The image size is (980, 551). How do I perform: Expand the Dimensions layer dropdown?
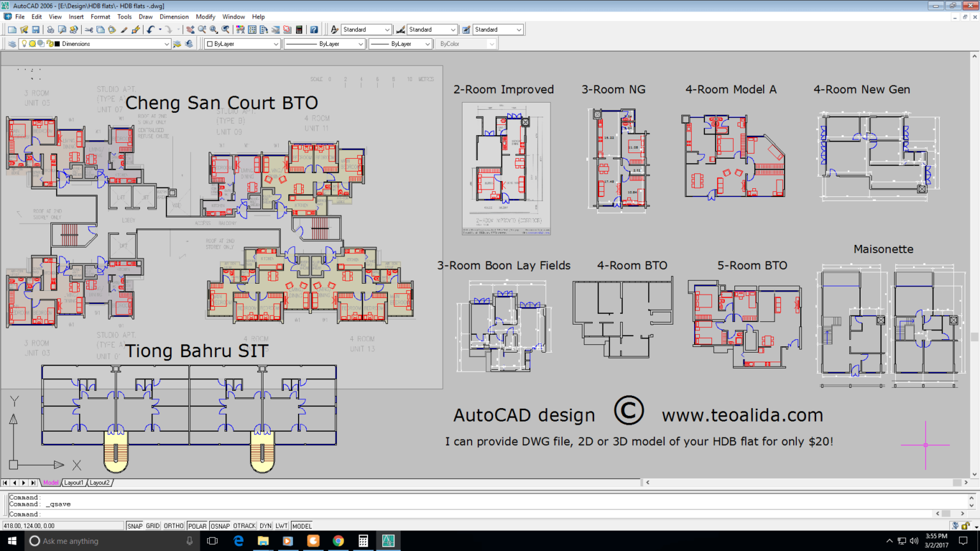pyautogui.click(x=167, y=44)
